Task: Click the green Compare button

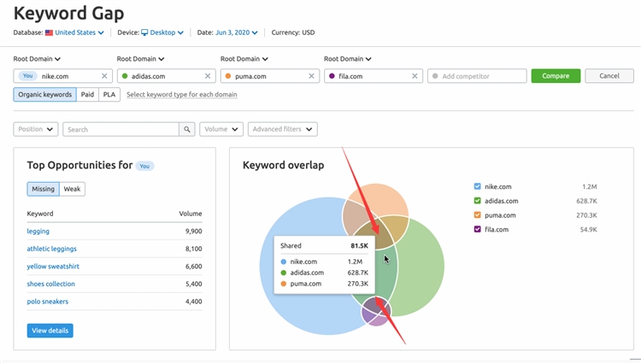Action: (556, 76)
